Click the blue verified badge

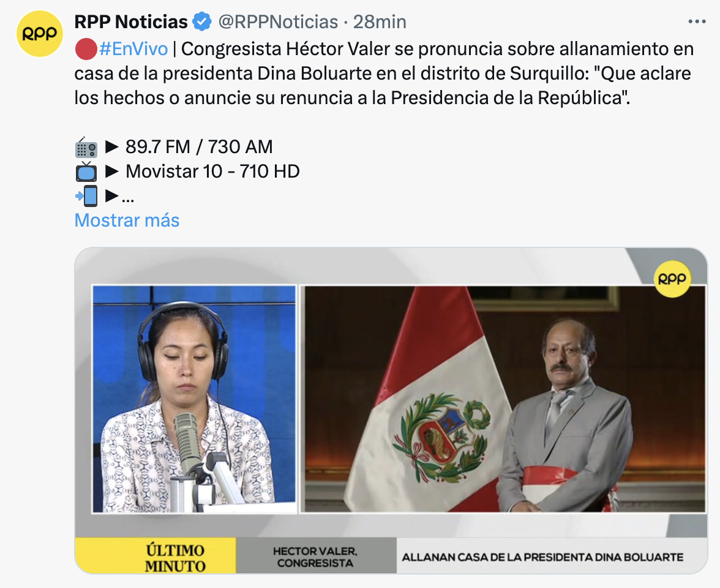(201, 21)
